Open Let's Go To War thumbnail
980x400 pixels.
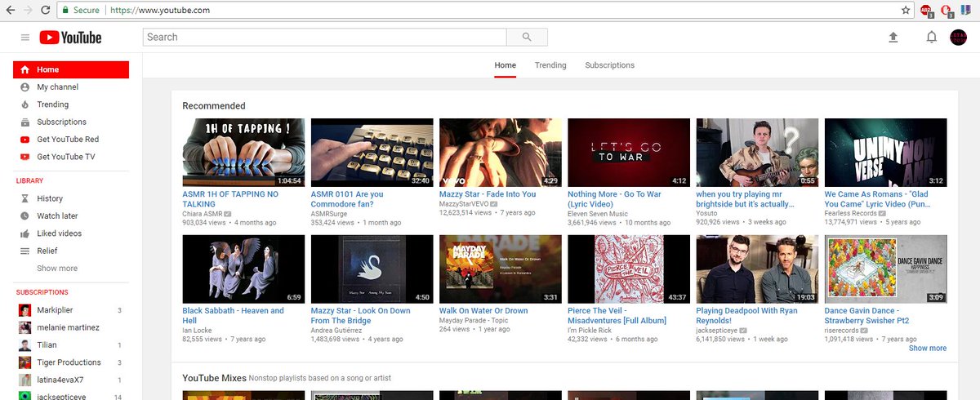pyautogui.click(x=629, y=153)
